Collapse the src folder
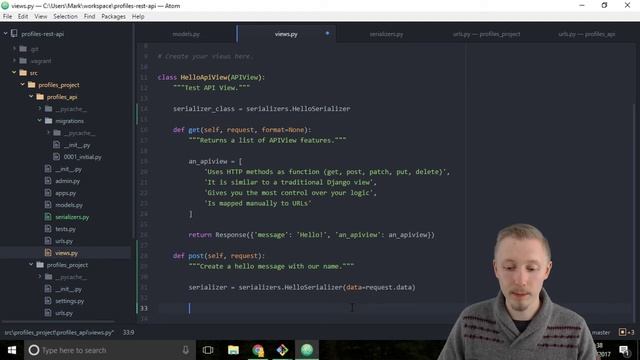 (14, 73)
